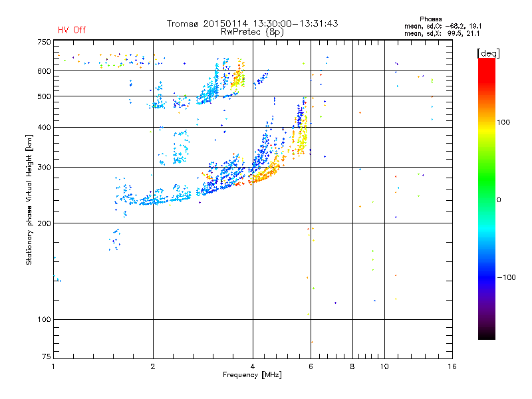Click the colorbar tick label '-100'
532x399 pixels.
pos(506,277)
